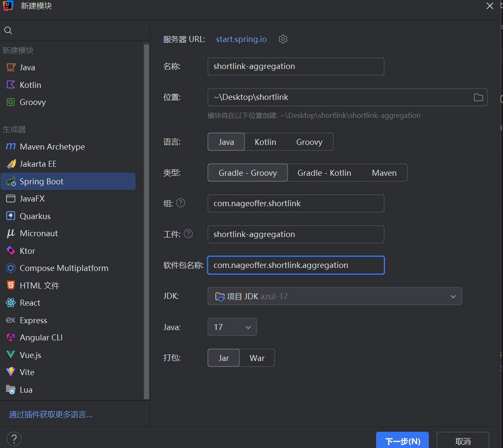This screenshot has height=448, width=503.
Task: Show help for the 工件 field
Action: pos(188,234)
